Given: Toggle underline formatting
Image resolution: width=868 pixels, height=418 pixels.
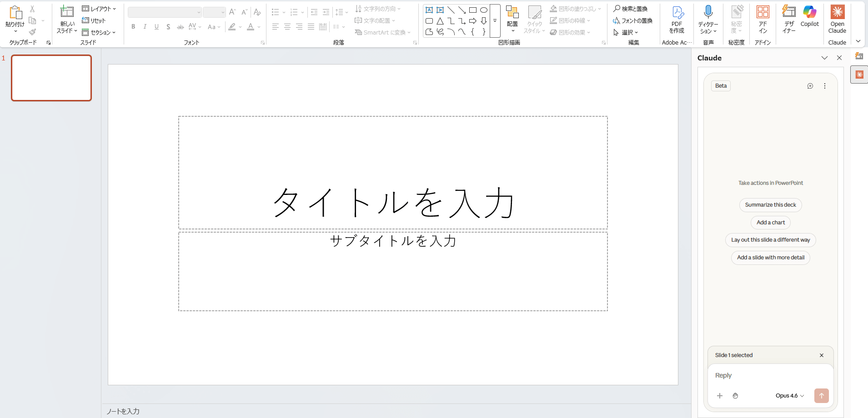Looking at the screenshot, I should click(x=157, y=27).
